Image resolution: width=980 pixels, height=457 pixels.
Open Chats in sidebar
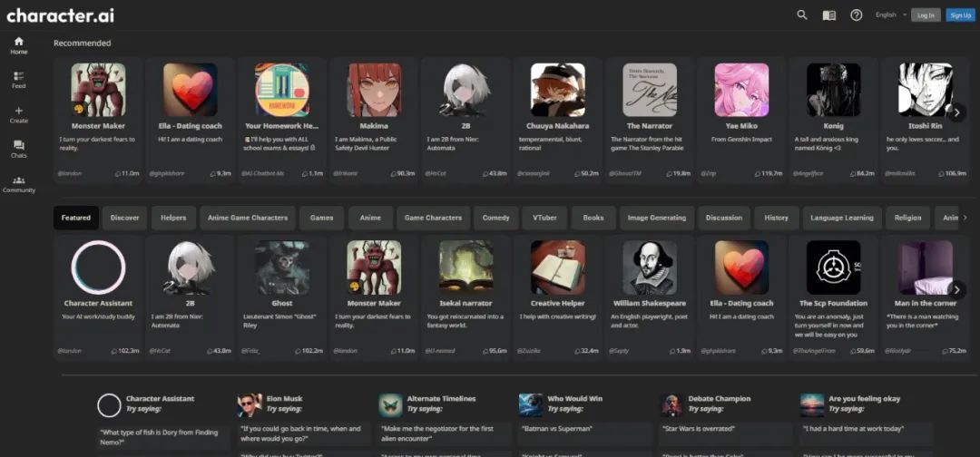point(19,150)
